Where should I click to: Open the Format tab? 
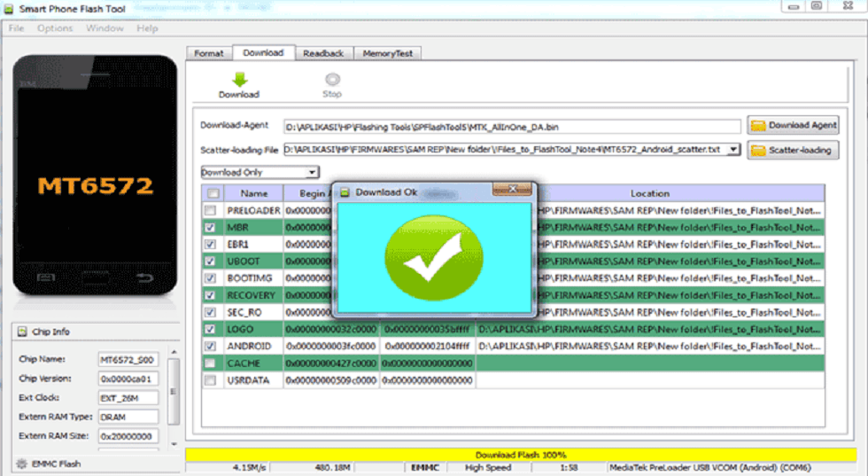tap(209, 53)
